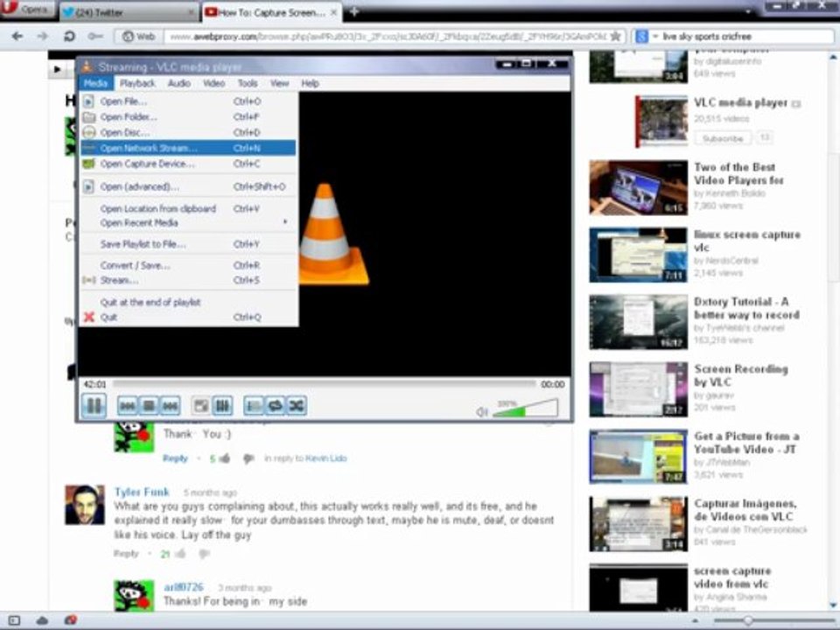Toggle VLC fullscreen button

click(x=201, y=406)
